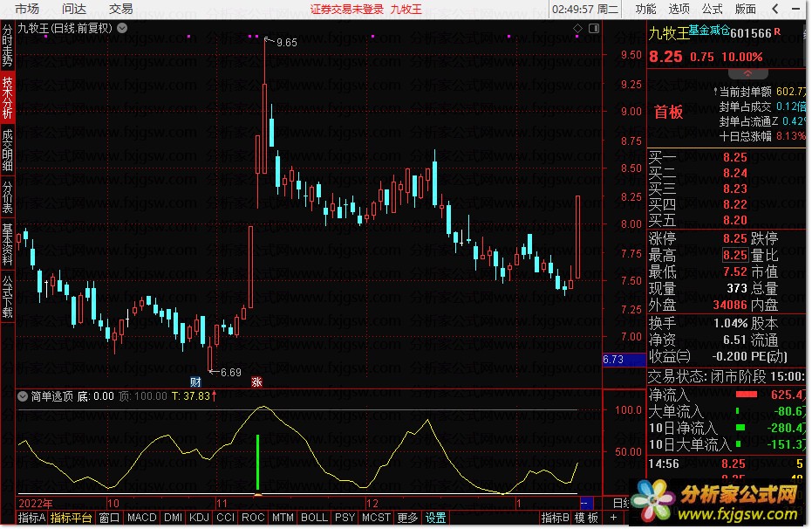812x529 pixels.
Task: Click the 首板 label
Action: pos(668,112)
